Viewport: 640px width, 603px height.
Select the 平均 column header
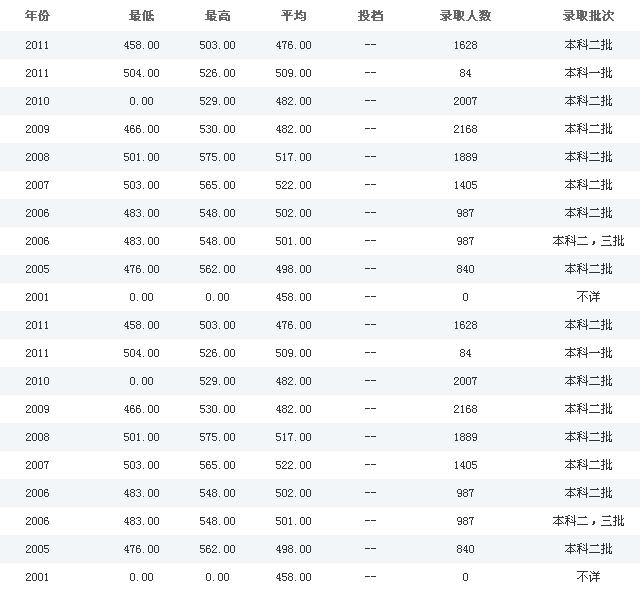point(294,17)
